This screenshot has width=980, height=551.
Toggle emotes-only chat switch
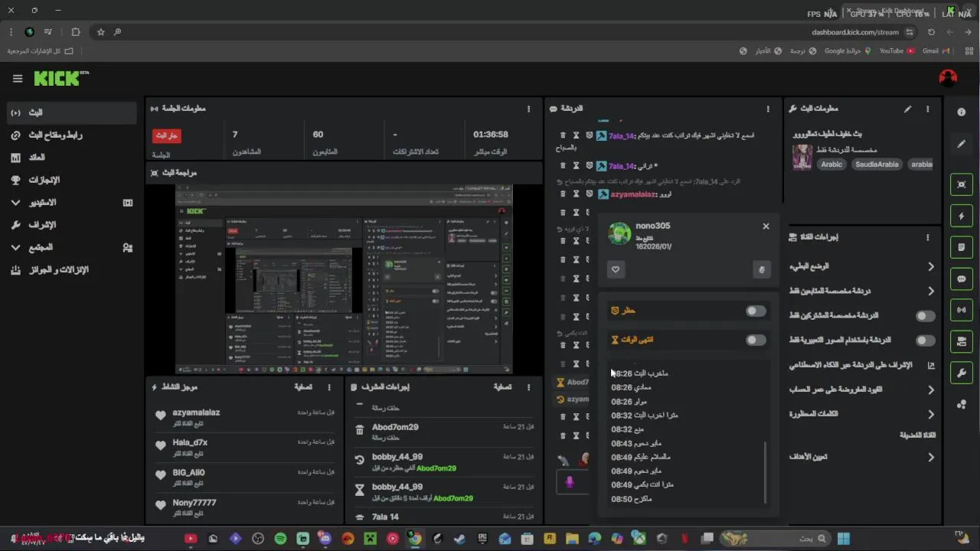926,340
